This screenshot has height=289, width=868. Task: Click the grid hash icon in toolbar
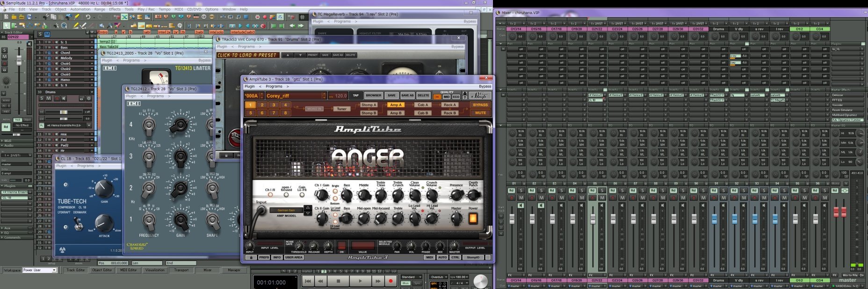[302, 17]
